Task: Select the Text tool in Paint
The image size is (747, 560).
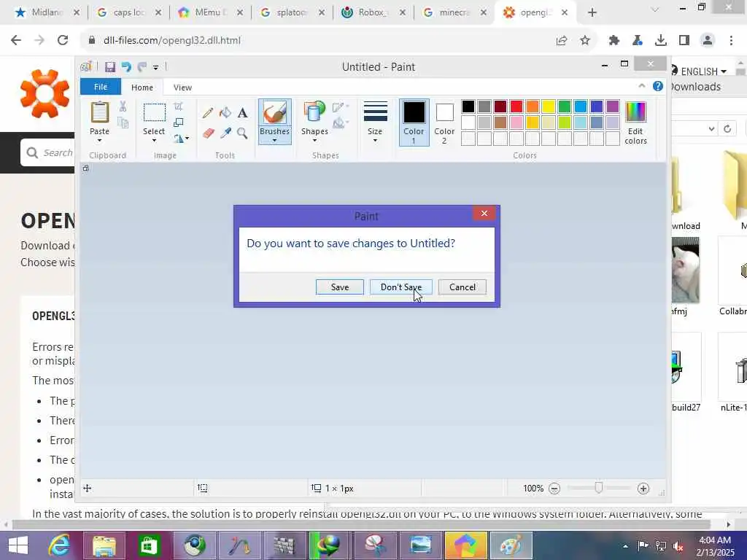Action: pos(242,113)
